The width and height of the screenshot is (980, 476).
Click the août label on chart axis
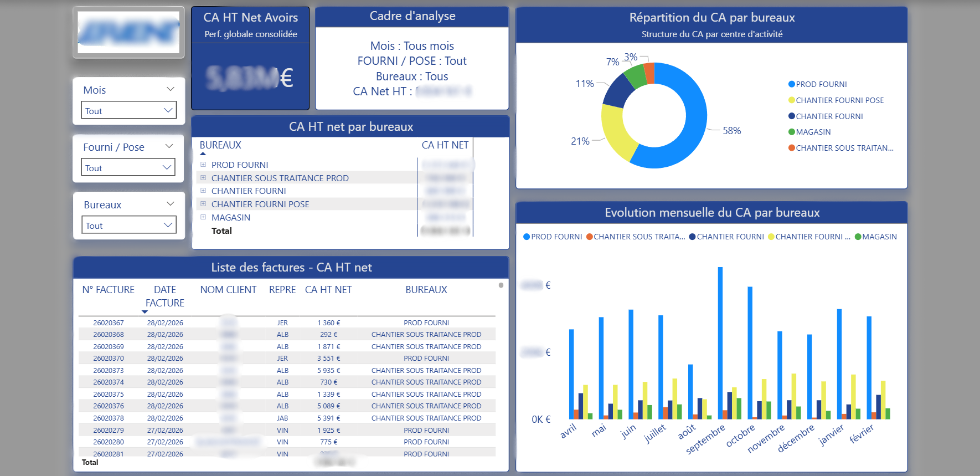[687, 432]
